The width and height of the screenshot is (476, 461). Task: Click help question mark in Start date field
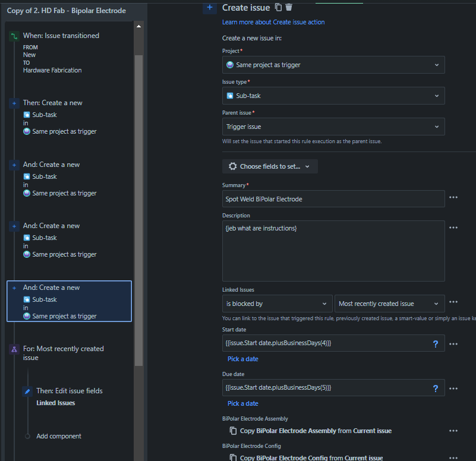436,344
